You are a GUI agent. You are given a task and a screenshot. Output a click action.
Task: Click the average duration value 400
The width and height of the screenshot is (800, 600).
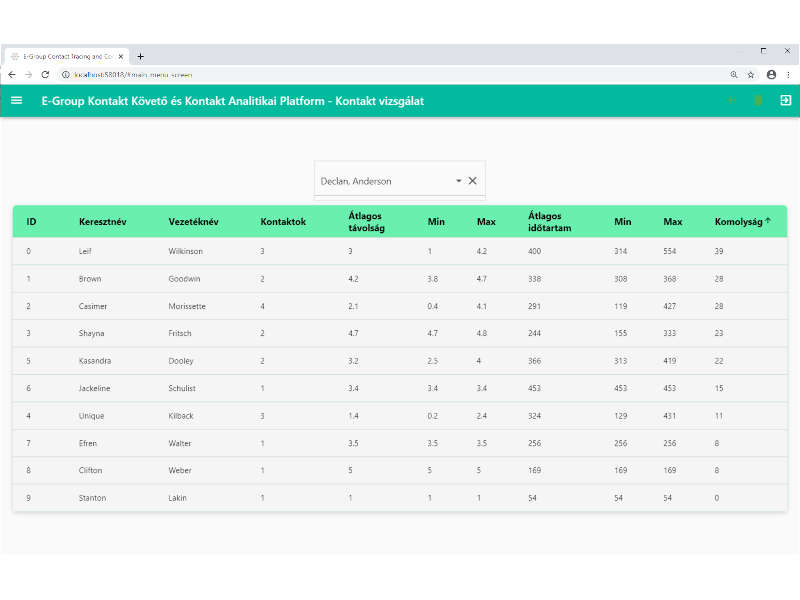coord(535,251)
